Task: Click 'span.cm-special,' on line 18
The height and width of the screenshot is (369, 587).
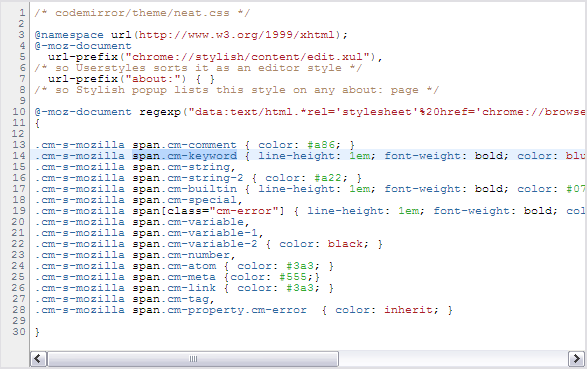Action: (x=188, y=200)
